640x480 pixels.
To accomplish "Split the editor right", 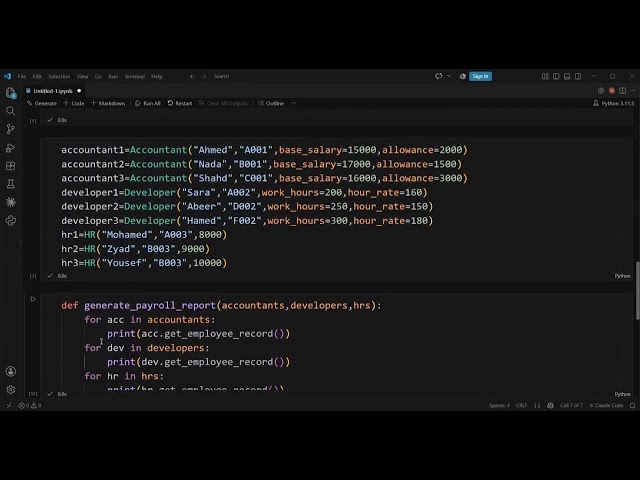I will pyautogui.click(x=622, y=91).
